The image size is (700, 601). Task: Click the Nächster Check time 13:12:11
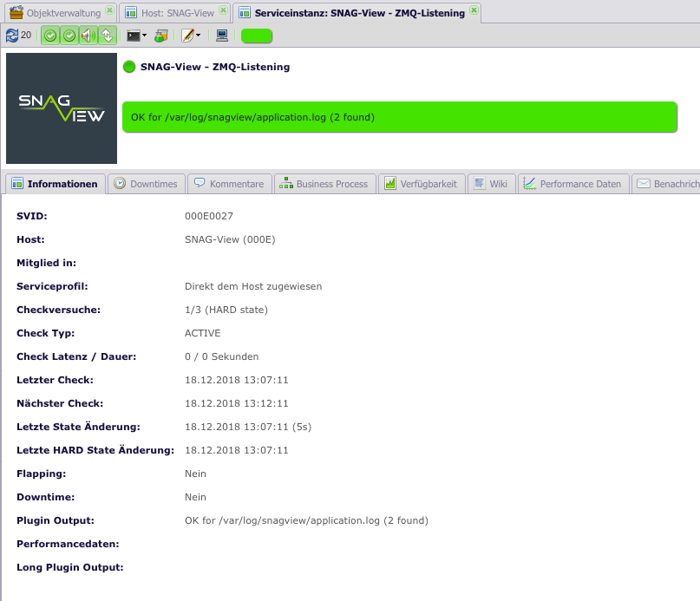click(237, 403)
